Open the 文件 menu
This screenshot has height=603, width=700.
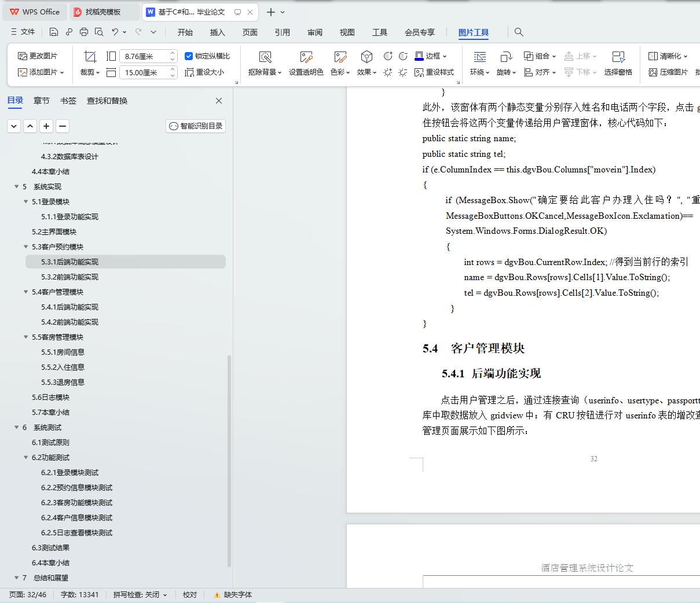(x=23, y=32)
